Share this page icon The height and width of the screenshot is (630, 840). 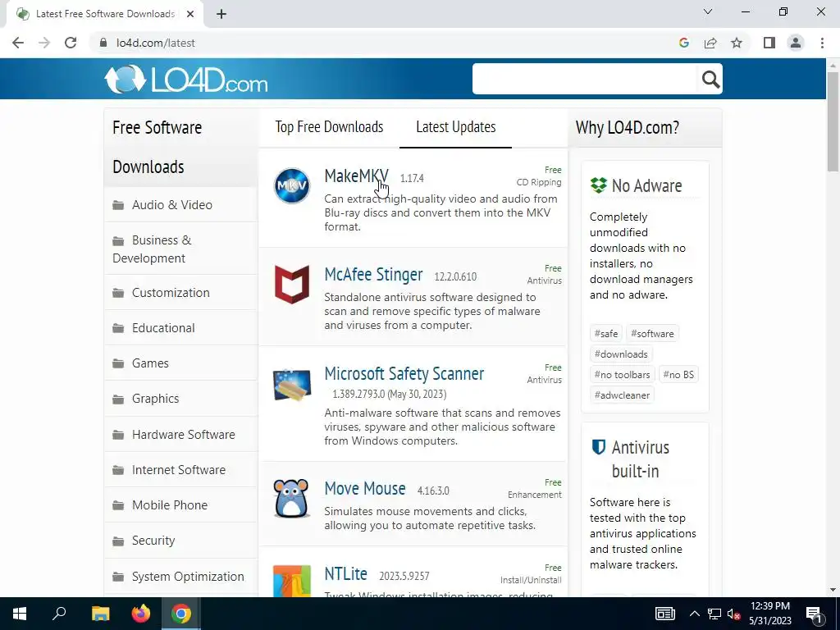[x=710, y=43]
